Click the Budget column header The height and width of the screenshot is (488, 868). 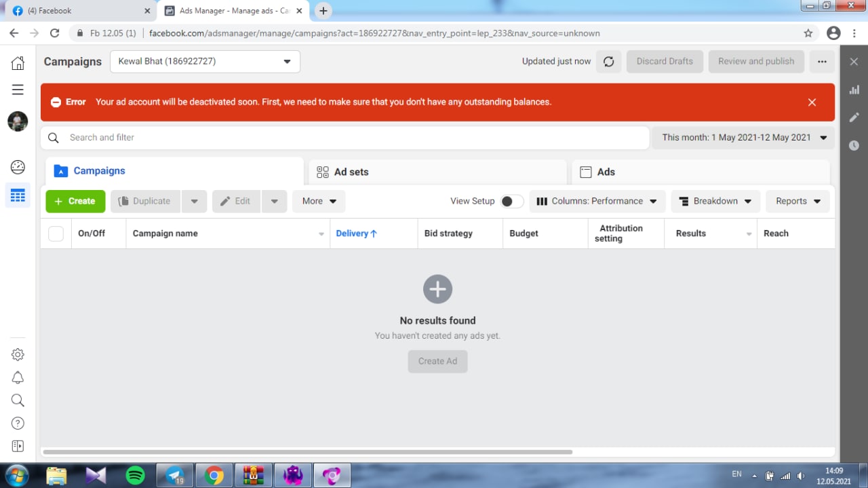(x=524, y=233)
